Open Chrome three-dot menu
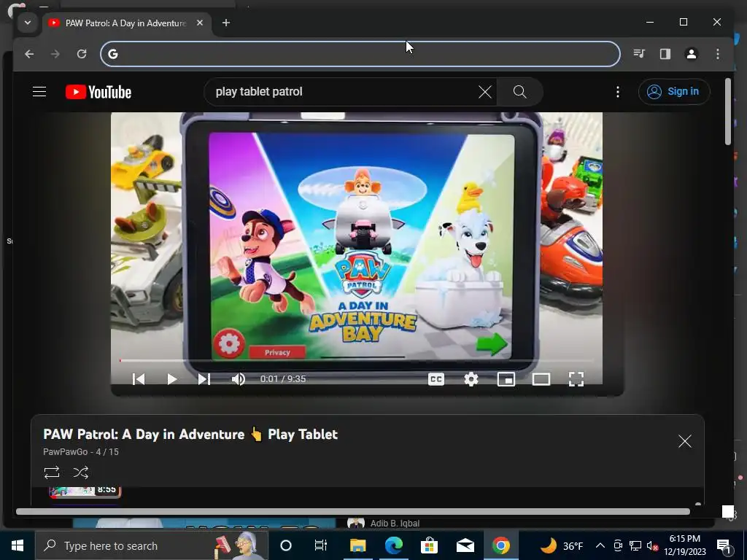 point(718,54)
